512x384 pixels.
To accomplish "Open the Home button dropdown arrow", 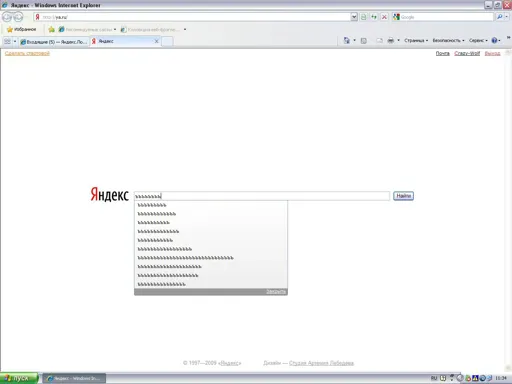I will point(354,40).
